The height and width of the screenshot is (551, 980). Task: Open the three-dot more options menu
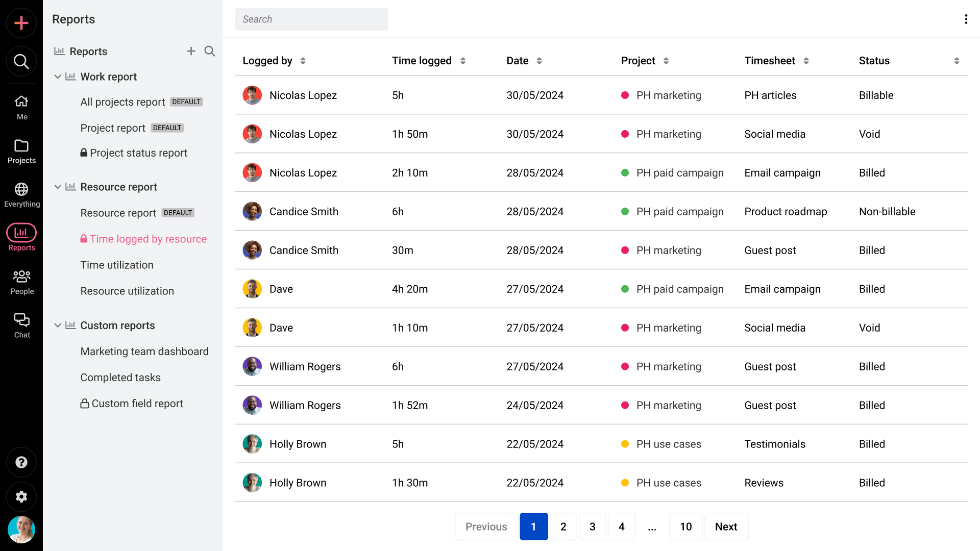pyautogui.click(x=966, y=19)
